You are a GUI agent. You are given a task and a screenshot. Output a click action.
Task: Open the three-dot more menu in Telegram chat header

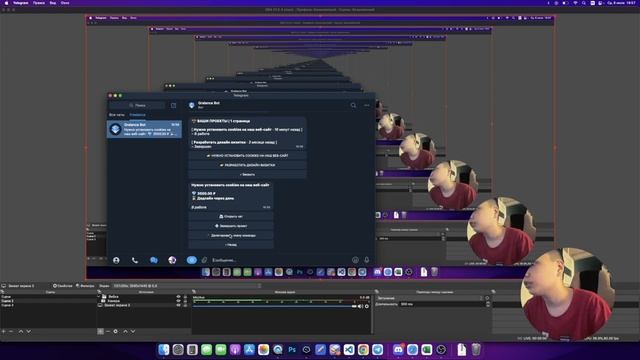tap(367, 105)
